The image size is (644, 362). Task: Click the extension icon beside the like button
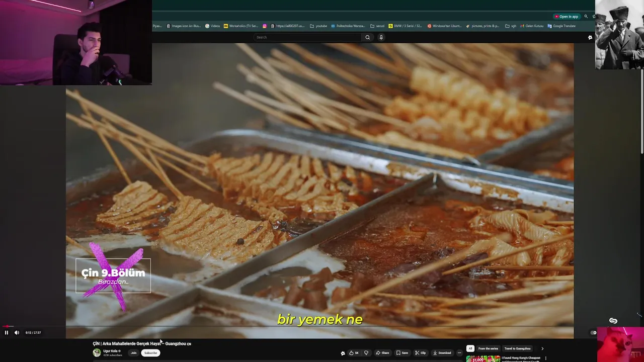tap(343, 353)
